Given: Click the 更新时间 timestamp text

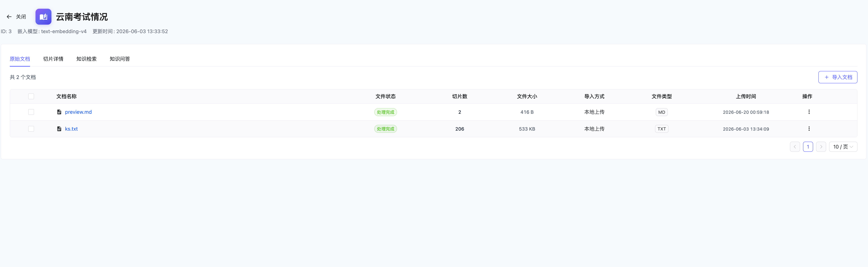Looking at the screenshot, I should 130,31.
